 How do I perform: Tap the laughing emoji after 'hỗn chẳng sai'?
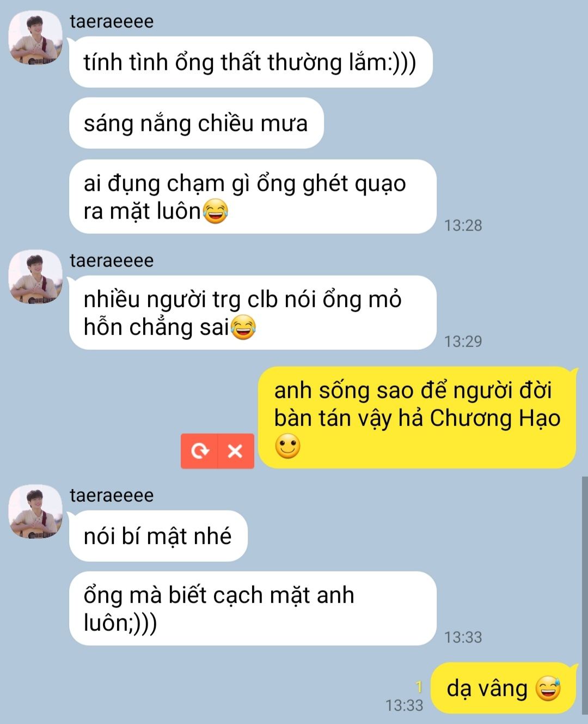point(243,327)
